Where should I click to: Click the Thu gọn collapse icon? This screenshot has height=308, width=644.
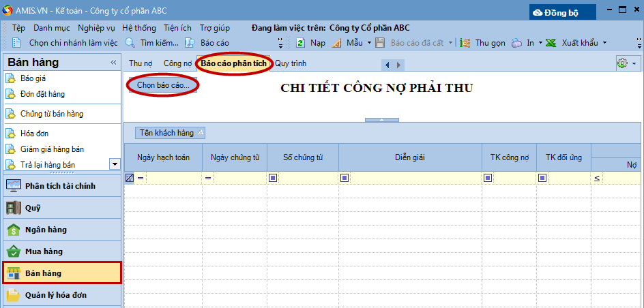465,43
